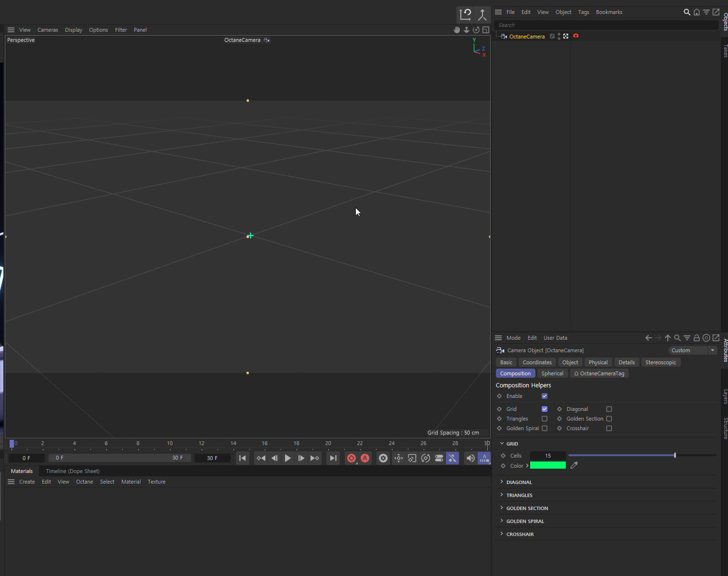Switch to the Coordinates tab
Viewport: 728px width, 576px height.
537,362
